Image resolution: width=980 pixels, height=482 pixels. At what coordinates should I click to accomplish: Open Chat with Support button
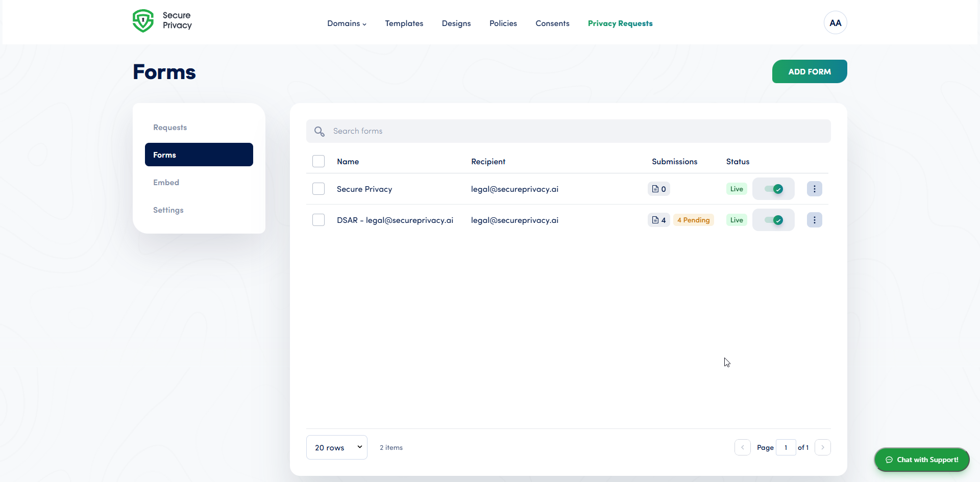[922, 460]
